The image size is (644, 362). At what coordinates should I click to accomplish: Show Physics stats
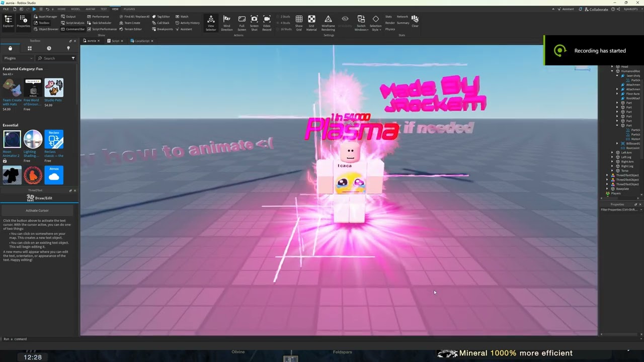(x=390, y=29)
